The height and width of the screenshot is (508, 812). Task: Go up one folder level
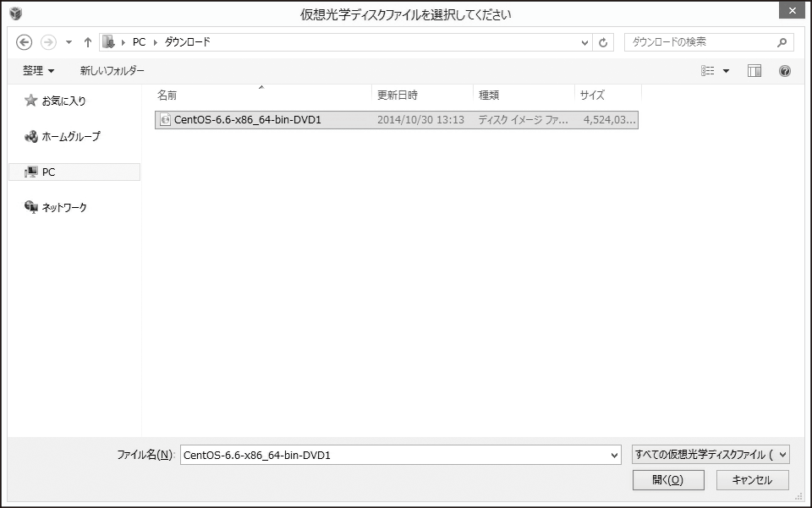pyautogui.click(x=87, y=42)
